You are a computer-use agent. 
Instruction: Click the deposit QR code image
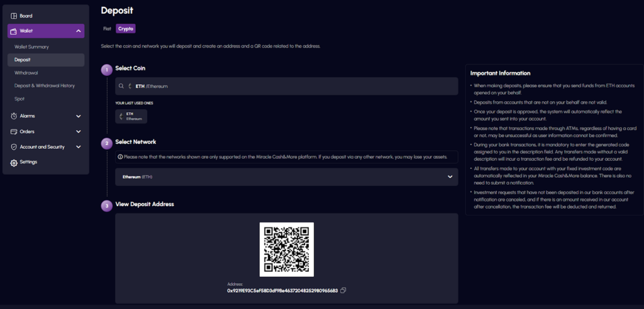287,249
